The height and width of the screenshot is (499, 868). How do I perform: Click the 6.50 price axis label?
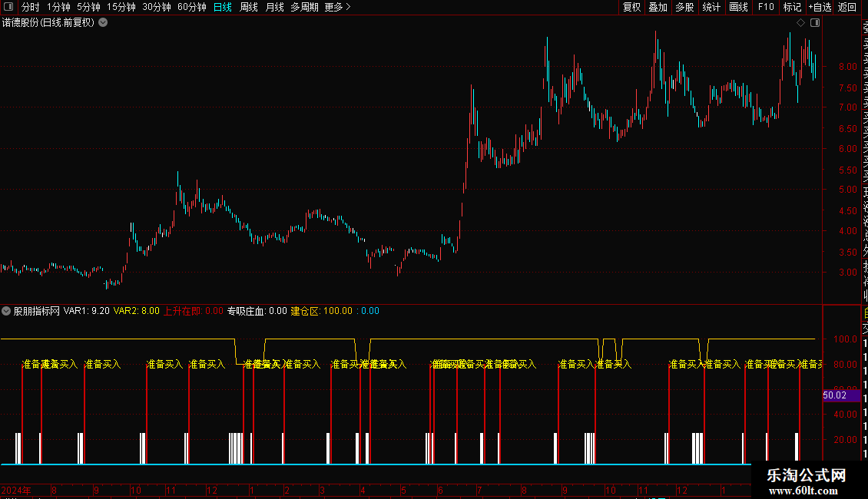[x=847, y=128]
